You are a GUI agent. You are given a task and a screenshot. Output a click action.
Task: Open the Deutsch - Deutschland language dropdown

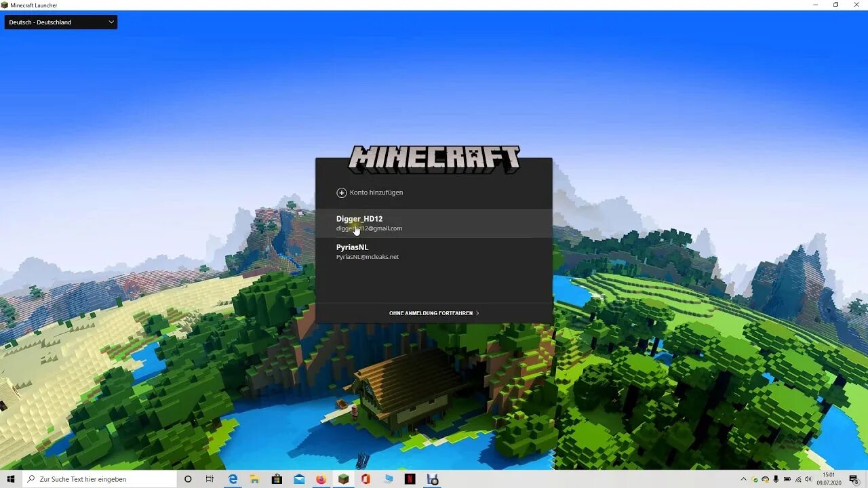[61, 22]
